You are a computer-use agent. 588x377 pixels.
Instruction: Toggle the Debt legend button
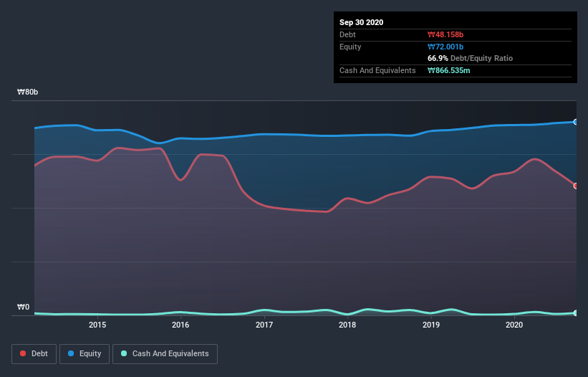(34, 354)
